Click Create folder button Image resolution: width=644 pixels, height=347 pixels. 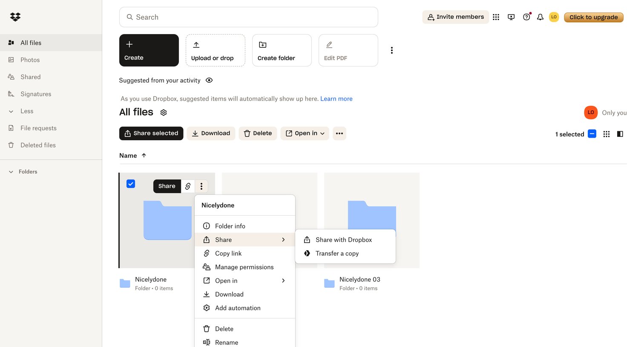[x=282, y=50]
